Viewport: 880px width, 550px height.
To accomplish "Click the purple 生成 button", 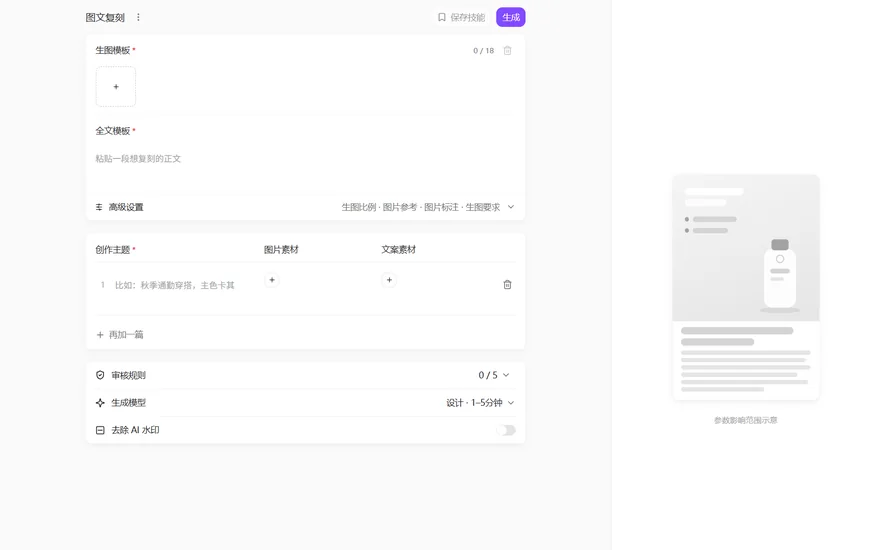I will (511, 17).
